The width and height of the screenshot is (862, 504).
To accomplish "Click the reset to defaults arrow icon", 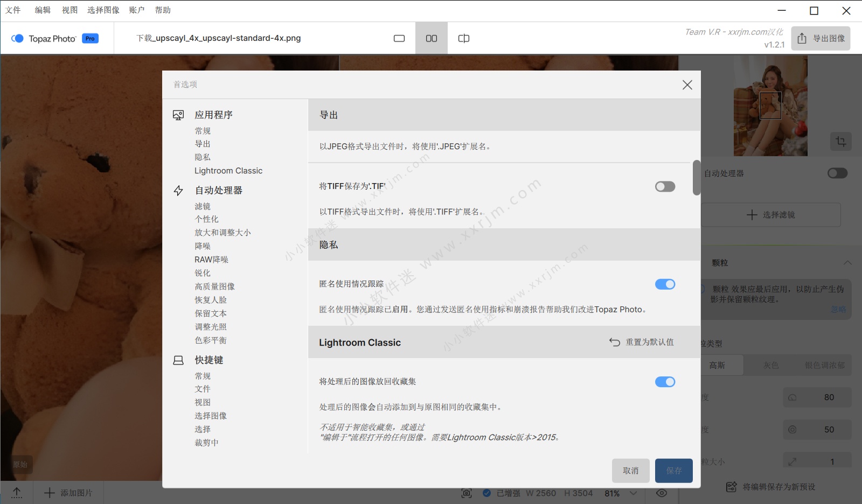I will 615,342.
